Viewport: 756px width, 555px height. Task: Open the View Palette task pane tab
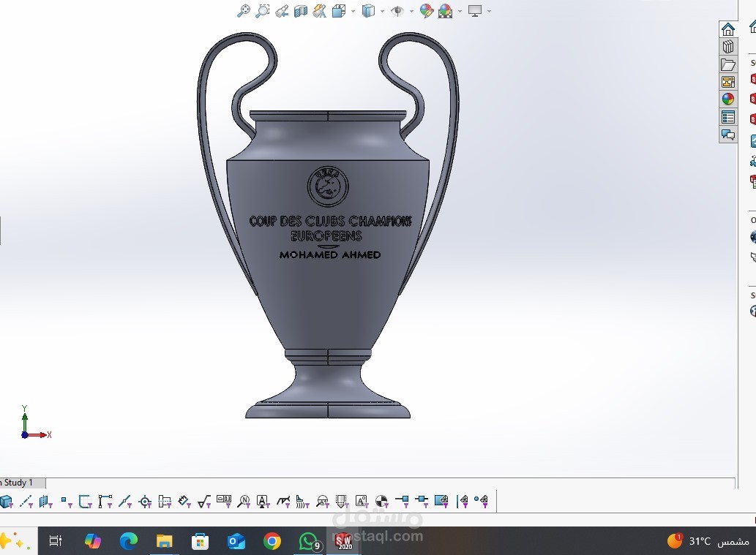728,81
